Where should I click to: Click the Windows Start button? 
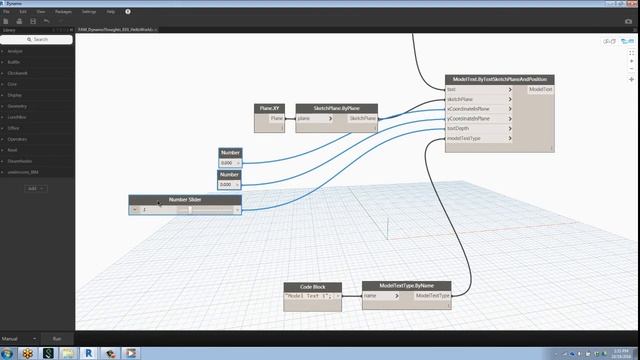pos(7,353)
